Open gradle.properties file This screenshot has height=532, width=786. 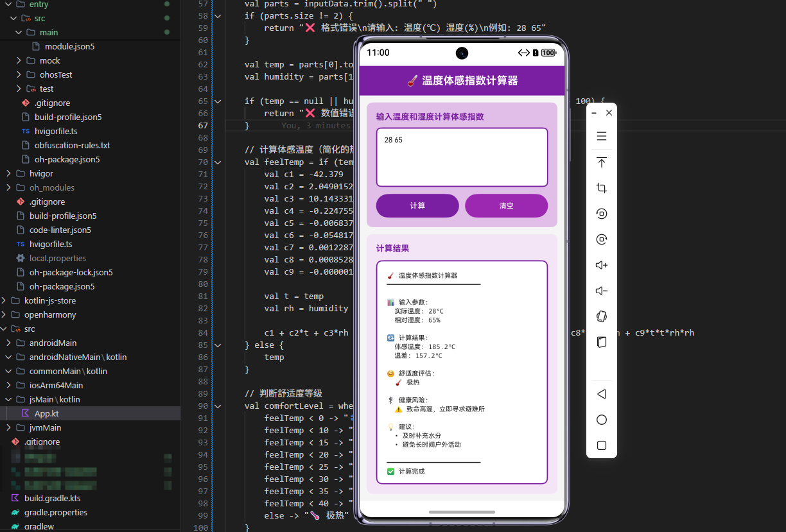tap(55, 512)
